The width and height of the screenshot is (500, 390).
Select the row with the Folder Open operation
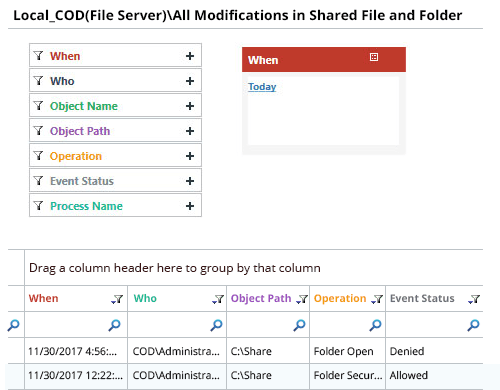coord(246,351)
